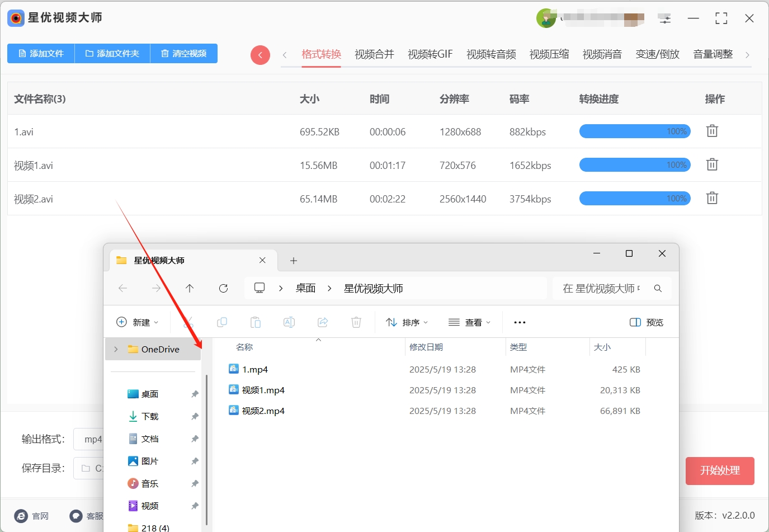Viewport: 769px width, 532px height.
Task: Refresh the Explorer folder view
Action: click(x=223, y=288)
